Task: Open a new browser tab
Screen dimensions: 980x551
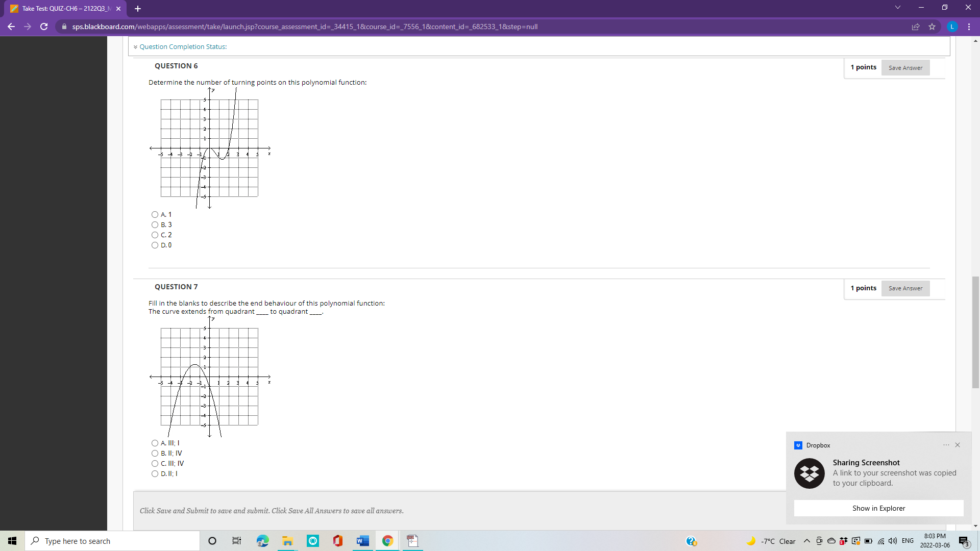Action: 138,9
